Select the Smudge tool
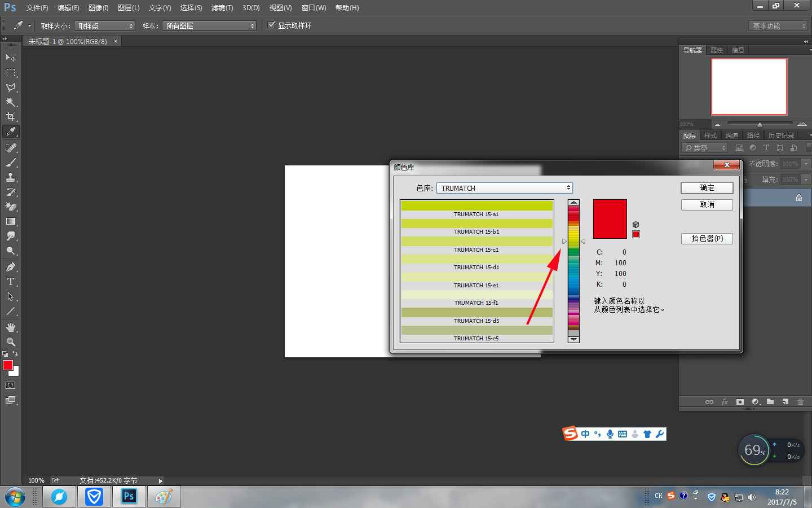The width and height of the screenshot is (812, 508). [11, 236]
